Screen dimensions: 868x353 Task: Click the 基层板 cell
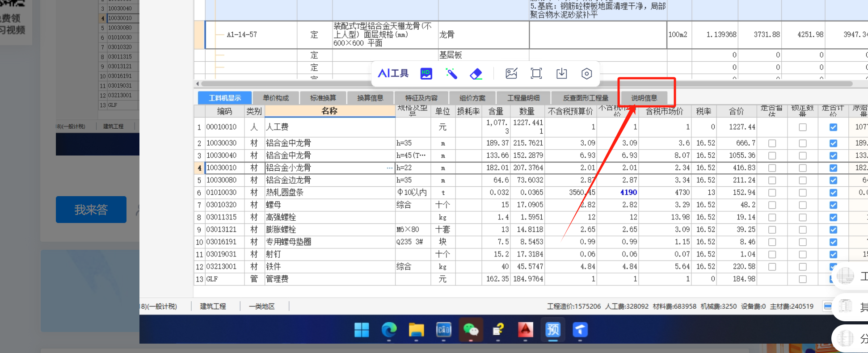484,55
